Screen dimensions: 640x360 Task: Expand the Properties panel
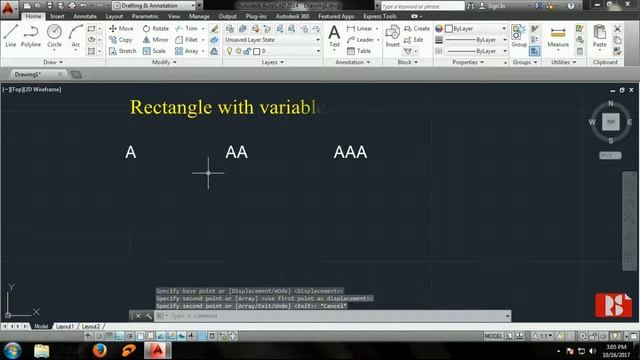468,62
